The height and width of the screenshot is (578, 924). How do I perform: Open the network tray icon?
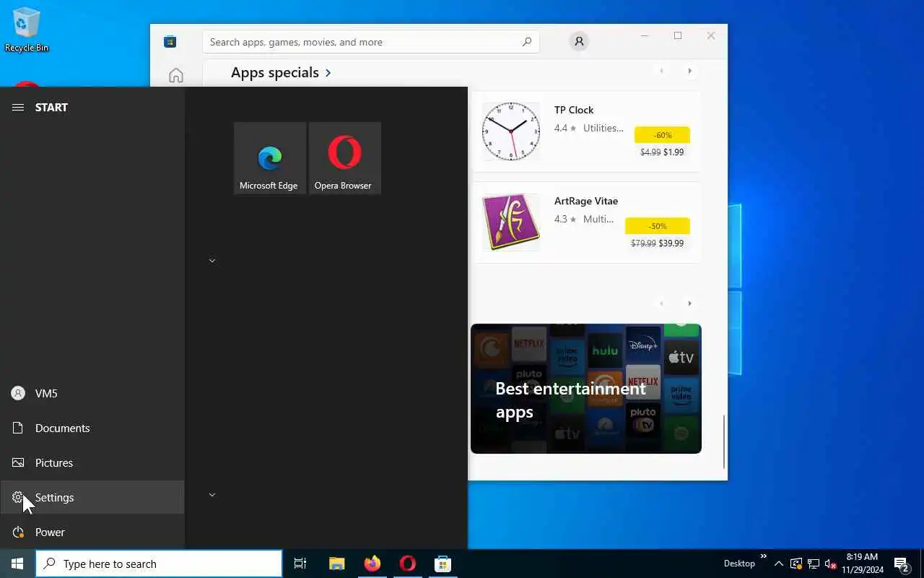[x=814, y=564]
